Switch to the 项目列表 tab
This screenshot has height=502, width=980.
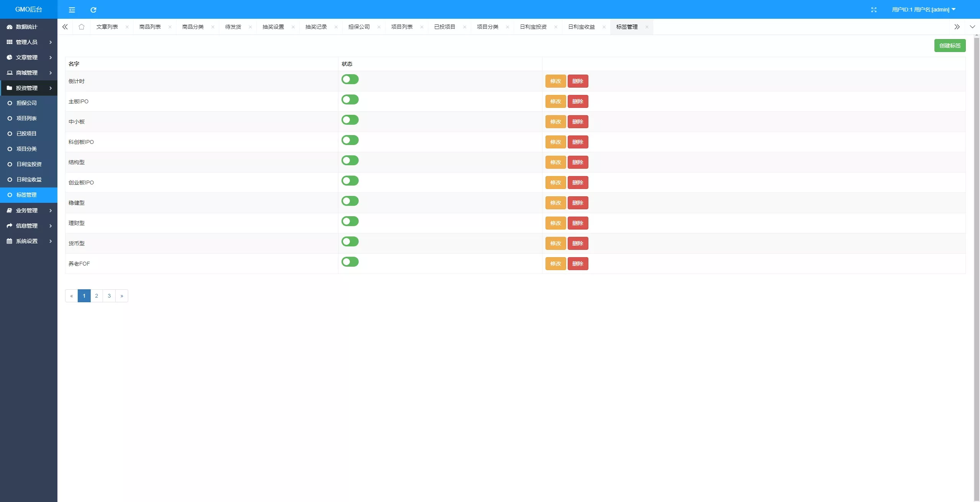(x=402, y=27)
